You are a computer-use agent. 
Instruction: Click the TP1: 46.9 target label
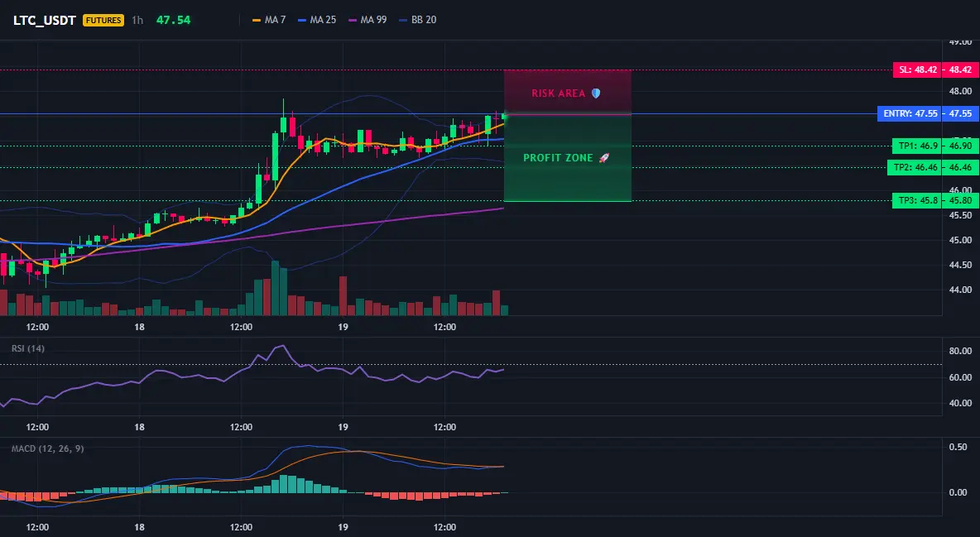pos(918,146)
